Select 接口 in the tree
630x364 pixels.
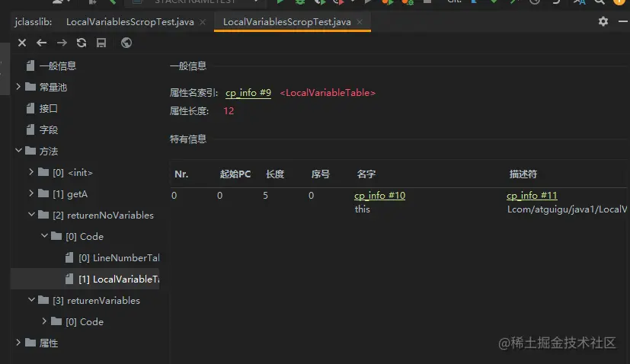pos(49,108)
